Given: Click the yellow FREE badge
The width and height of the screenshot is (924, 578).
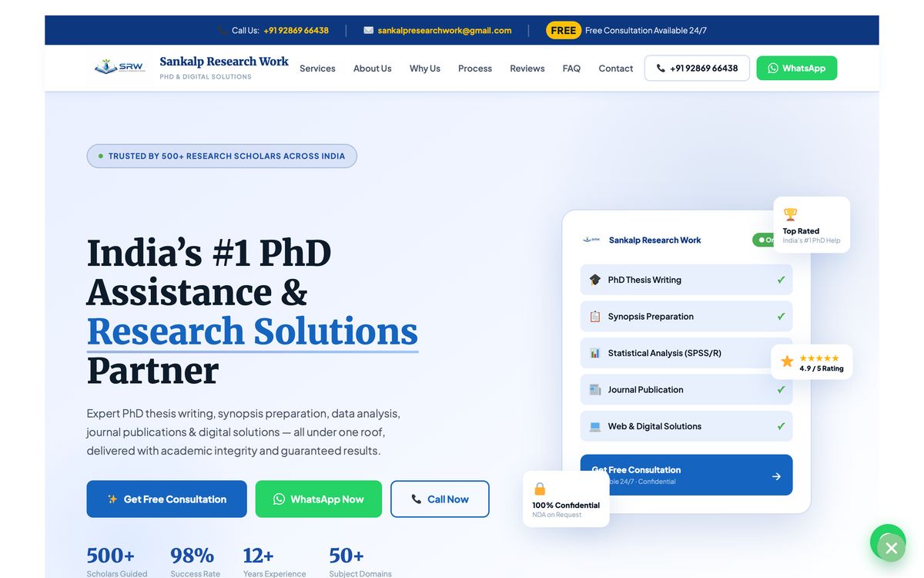Looking at the screenshot, I should coord(564,31).
